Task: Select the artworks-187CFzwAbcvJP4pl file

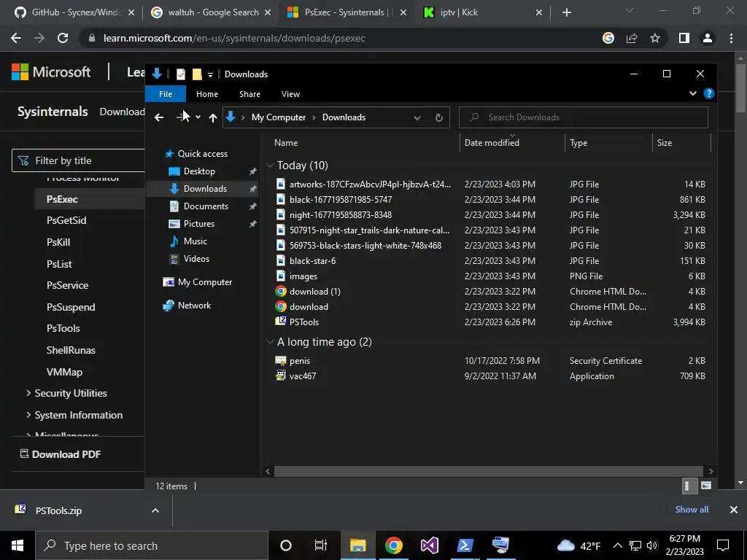Action: click(370, 184)
